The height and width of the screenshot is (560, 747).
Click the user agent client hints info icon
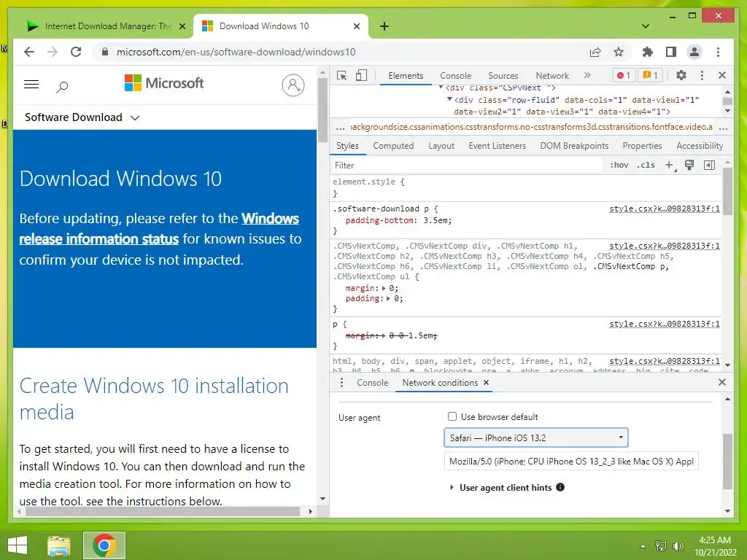(560, 487)
